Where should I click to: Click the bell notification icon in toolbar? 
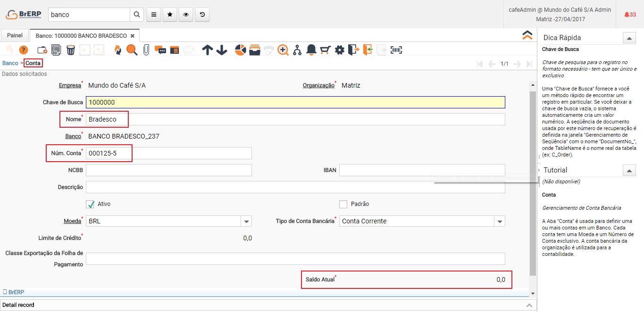pyautogui.click(x=311, y=50)
